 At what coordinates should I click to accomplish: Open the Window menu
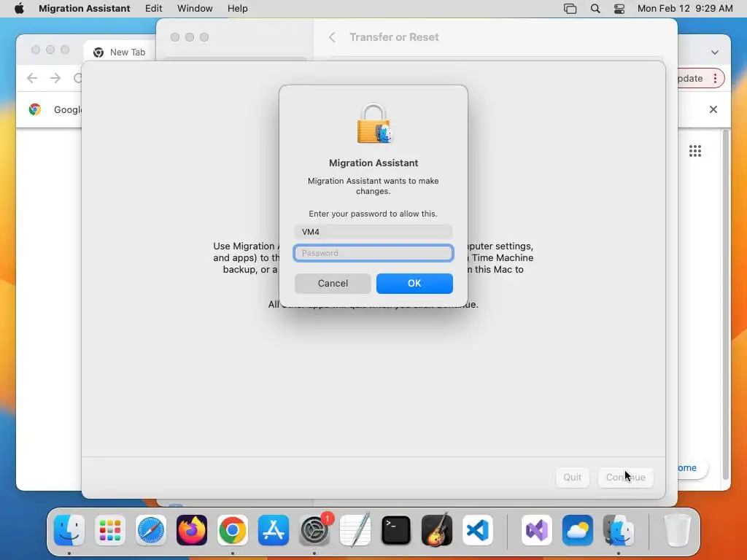[x=195, y=9]
